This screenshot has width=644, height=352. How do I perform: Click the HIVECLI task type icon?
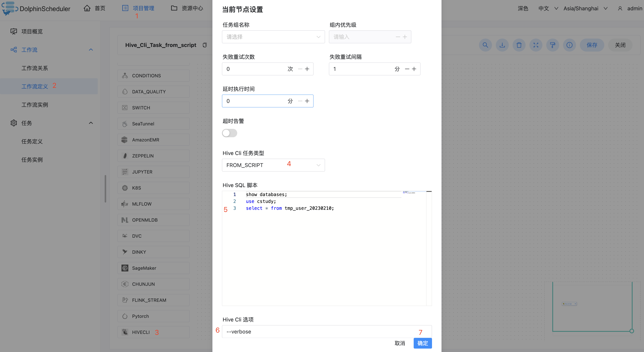pyautogui.click(x=125, y=332)
